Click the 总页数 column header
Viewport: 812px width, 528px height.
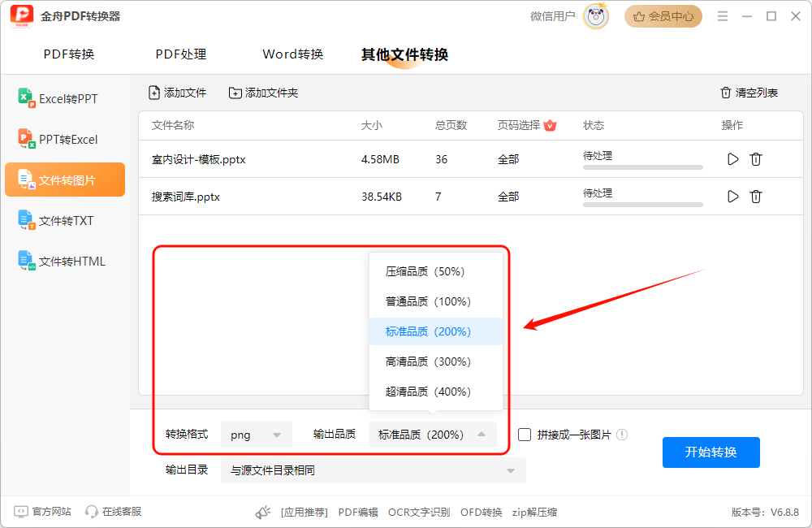point(451,125)
